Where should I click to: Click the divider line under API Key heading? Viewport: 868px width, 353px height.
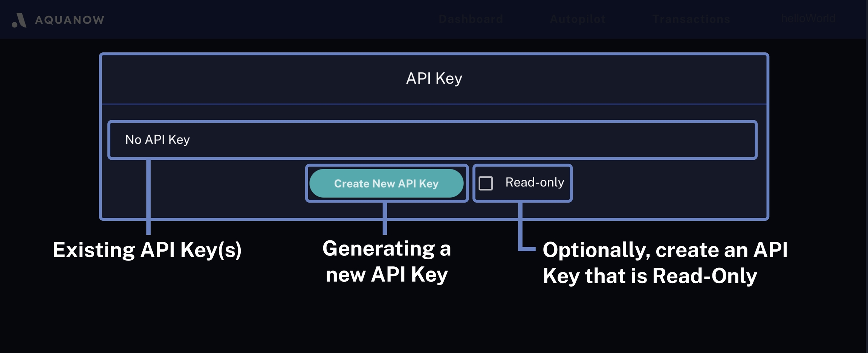(434, 104)
